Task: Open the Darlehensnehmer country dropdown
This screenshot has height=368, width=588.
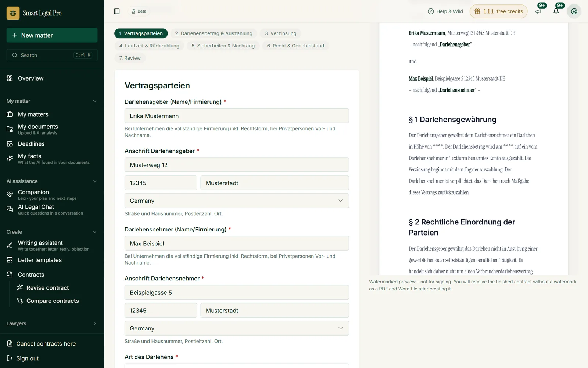Action: click(237, 328)
